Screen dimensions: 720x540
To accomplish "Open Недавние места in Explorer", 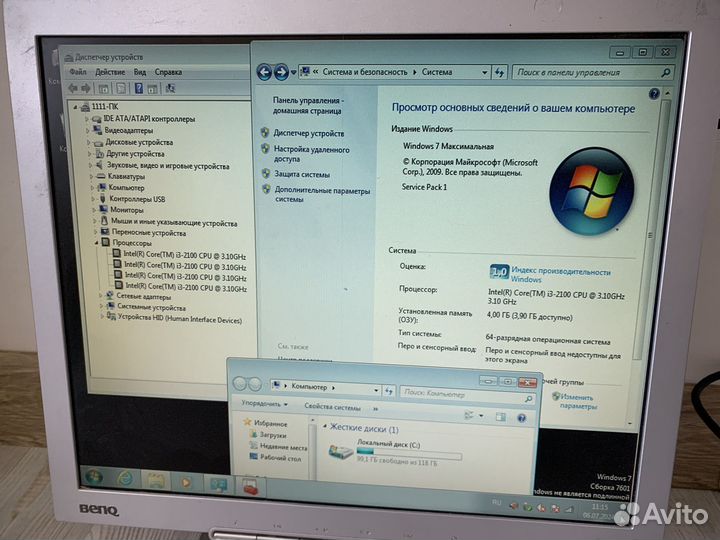I will point(283,446).
